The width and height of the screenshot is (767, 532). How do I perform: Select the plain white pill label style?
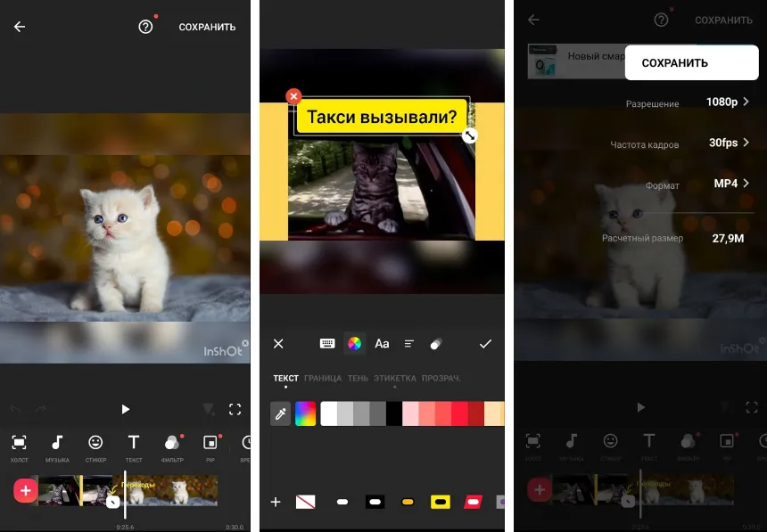tap(342, 502)
